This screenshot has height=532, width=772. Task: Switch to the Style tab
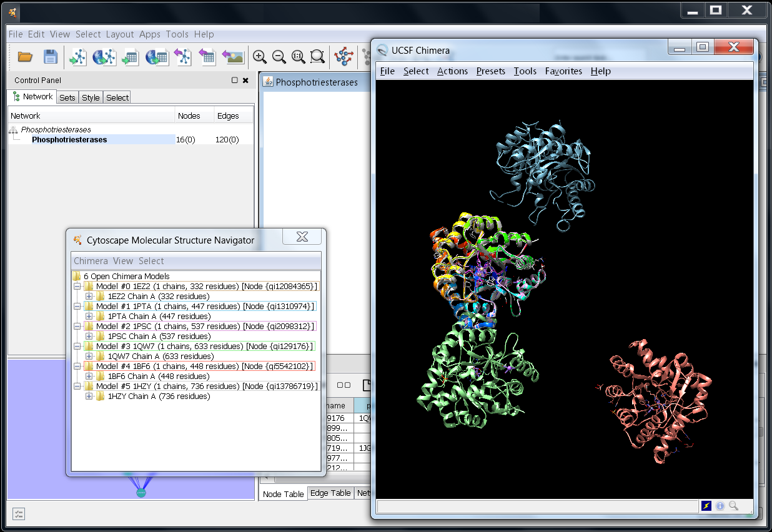click(x=91, y=97)
